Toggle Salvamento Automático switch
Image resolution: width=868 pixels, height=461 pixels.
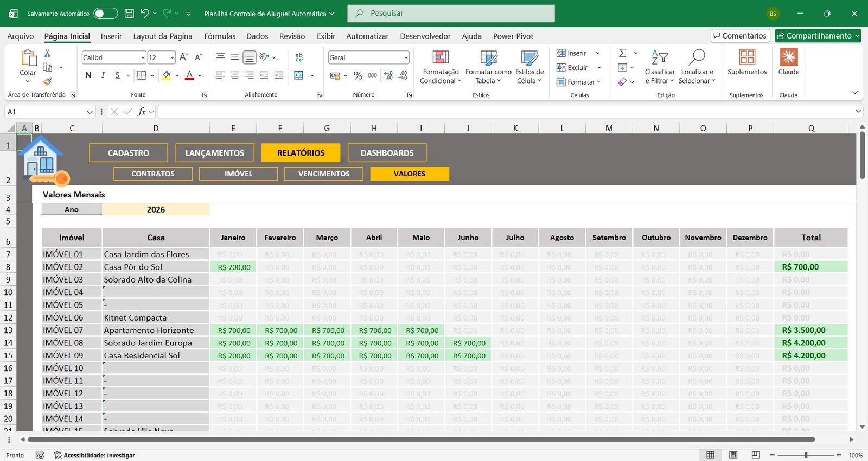(x=105, y=14)
